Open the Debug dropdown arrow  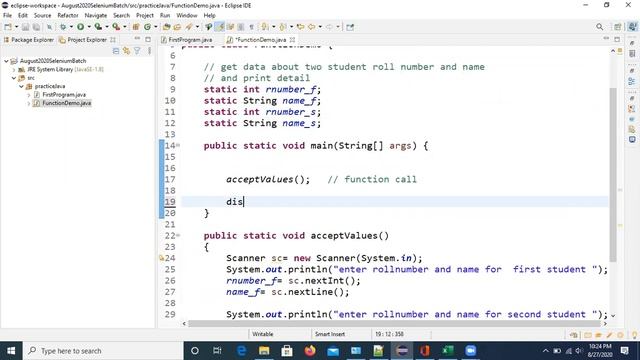tap(71, 27)
